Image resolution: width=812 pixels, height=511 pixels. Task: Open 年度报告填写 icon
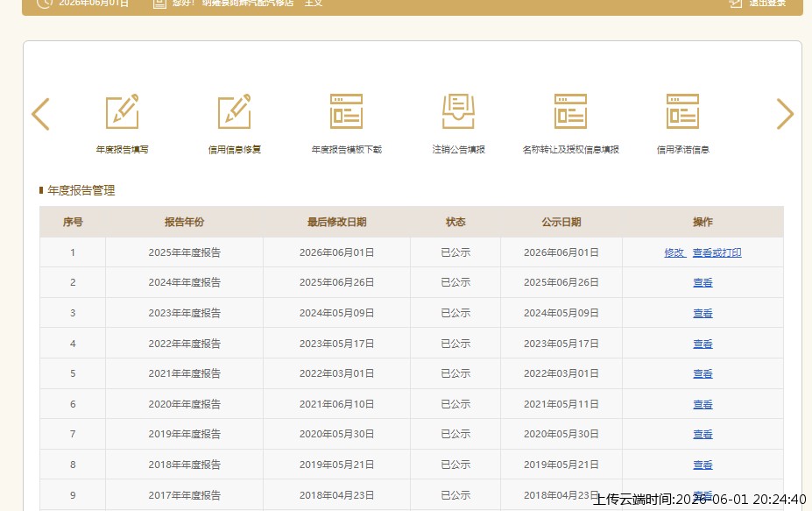pos(123,111)
